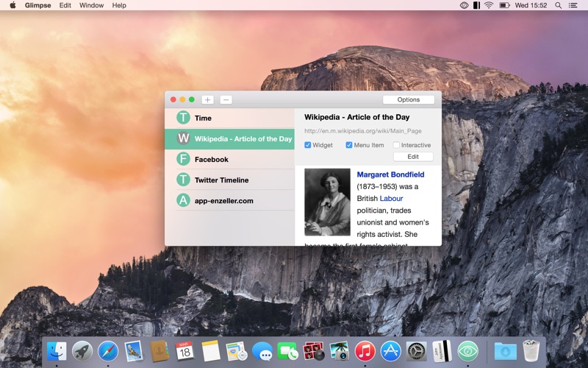Image resolution: width=588 pixels, height=368 pixels.
Task: Click the Wikipedia Main_Page URL field
Action: 362,131
